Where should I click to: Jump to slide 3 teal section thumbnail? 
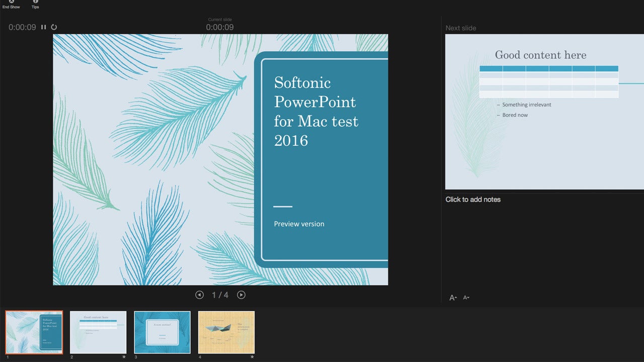[x=163, y=332]
